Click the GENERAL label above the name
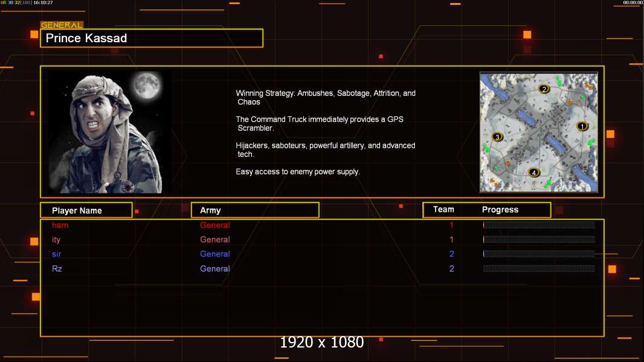 [x=62, y=25]
